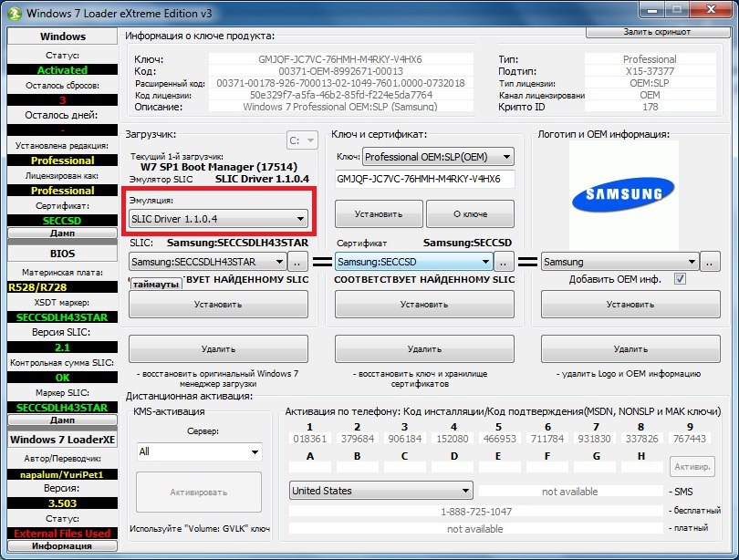The width and height of the screenshot is (739, 560).
Task: Click the 'Windows' sidebar header
Action: (x=62, y=36)
